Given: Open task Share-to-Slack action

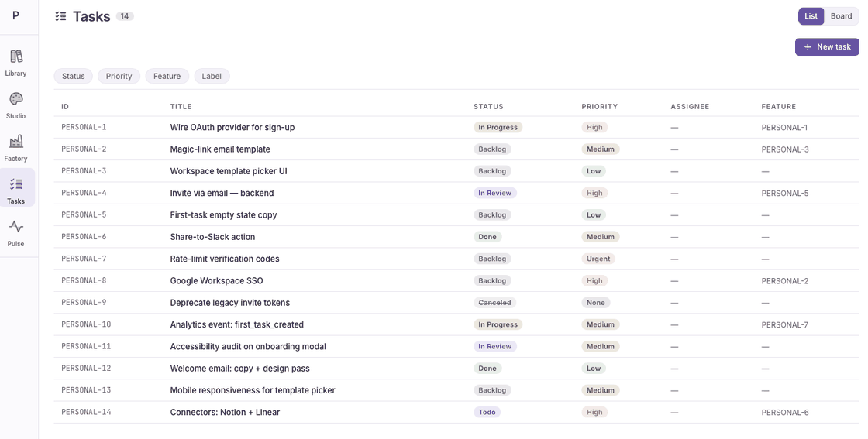Looking at the screenshot, I should point(212,237).
